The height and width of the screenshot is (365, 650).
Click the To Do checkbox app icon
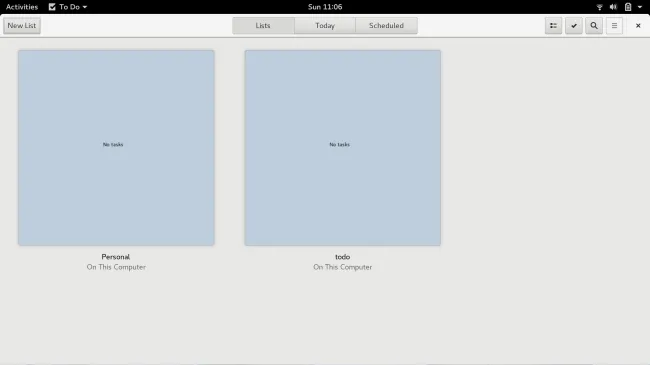pos(52,7)
